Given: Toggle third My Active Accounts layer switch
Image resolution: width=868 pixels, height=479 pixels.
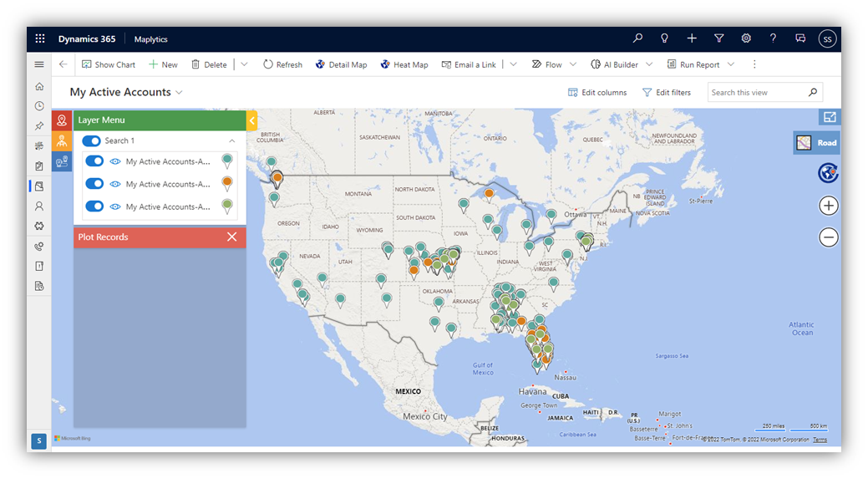Looking at the screenshot, I should point(94,206).
